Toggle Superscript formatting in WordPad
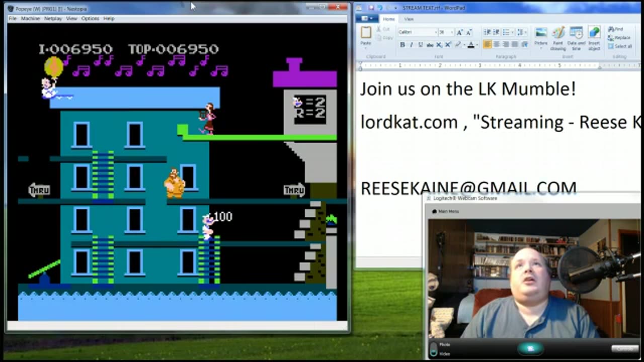The width and height of the screenshot is (644, 362). click(448, 45)
